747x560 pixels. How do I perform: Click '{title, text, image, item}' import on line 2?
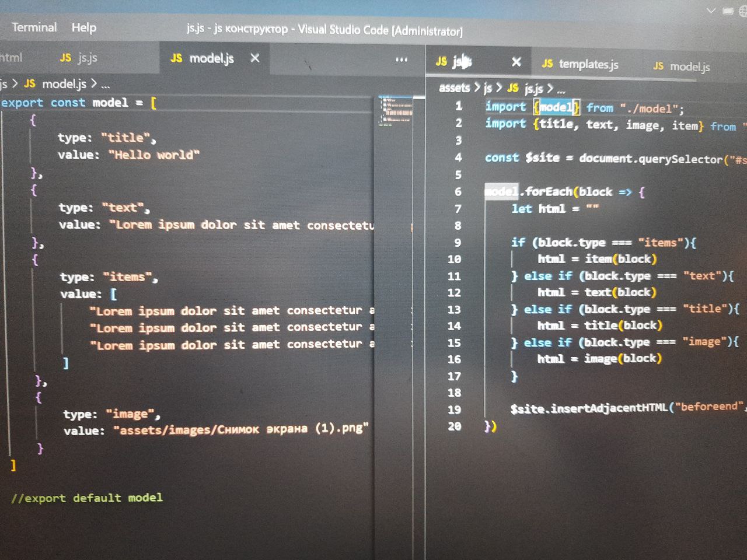pos(618,125)
